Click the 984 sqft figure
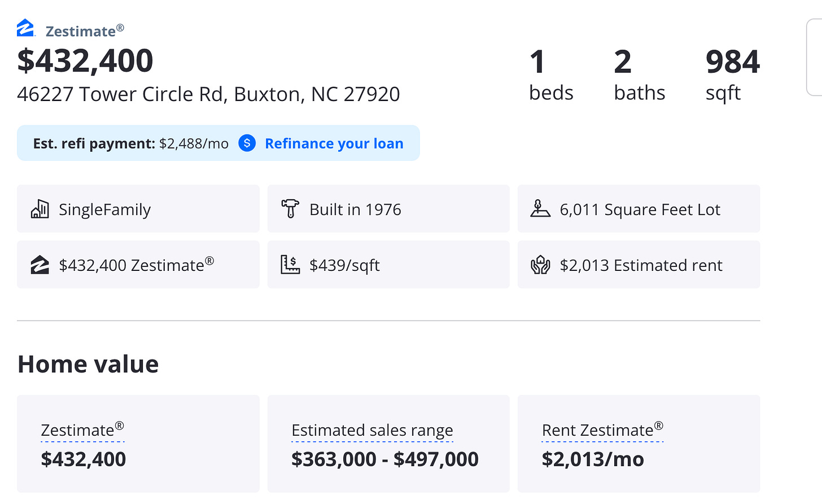 click(732, 62)
